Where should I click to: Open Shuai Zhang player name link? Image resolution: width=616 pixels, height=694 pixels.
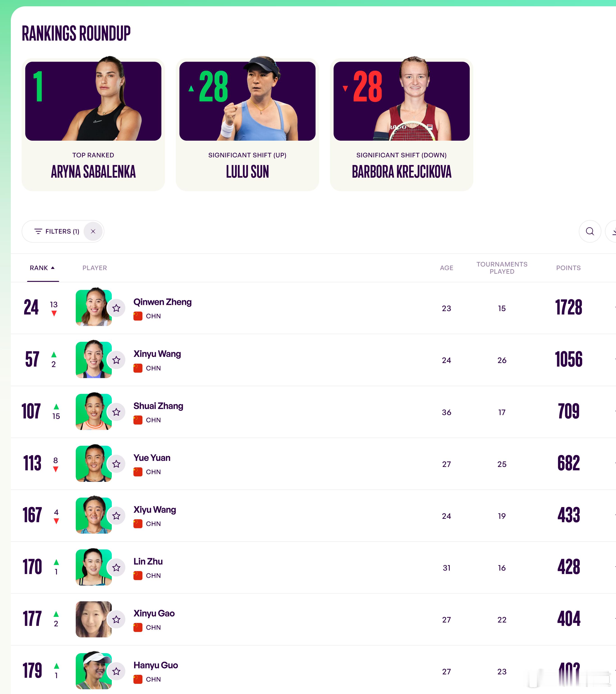click(158, 406)
